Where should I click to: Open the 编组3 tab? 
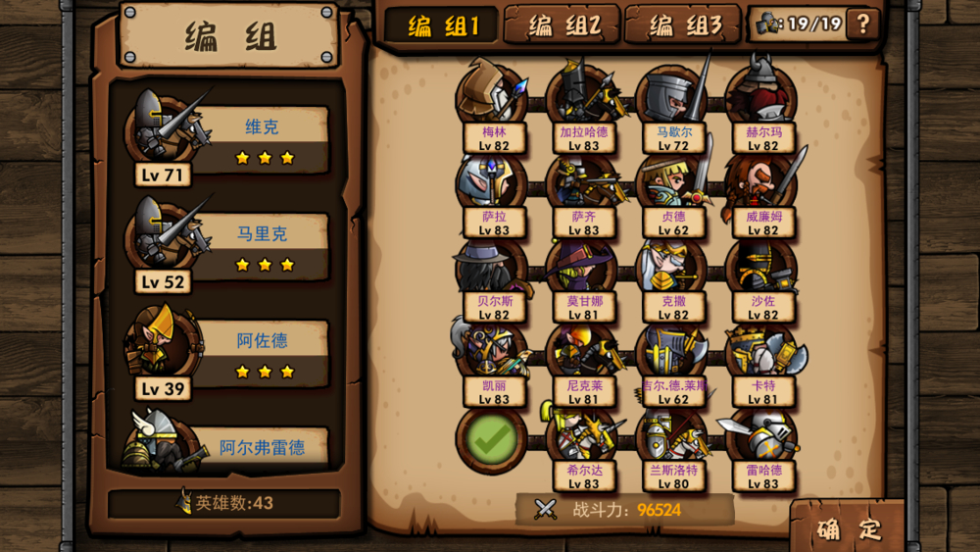[682, 25]
